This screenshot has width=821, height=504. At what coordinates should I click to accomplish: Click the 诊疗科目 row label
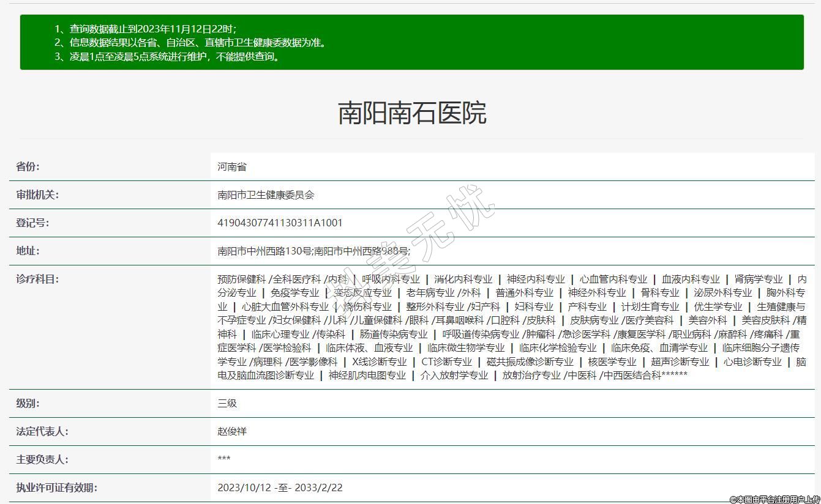pyautogui.click(x=37, y=279)
